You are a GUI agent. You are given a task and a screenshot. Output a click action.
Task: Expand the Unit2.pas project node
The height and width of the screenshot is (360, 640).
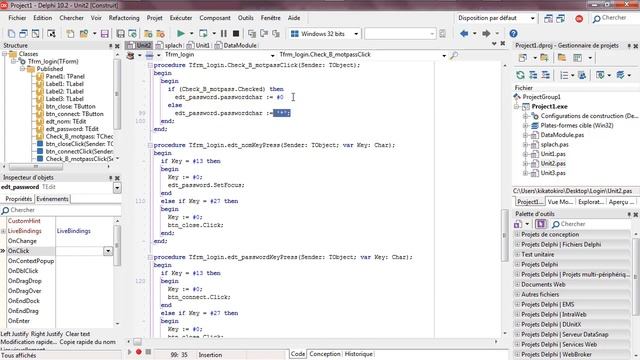(x=526, y=164)
